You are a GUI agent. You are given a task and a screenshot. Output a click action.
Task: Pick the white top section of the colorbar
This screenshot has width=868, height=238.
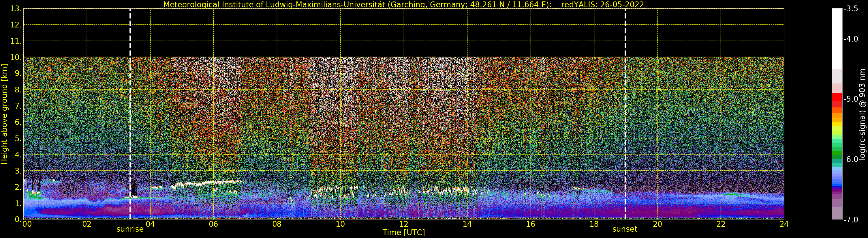click(837, 39)
